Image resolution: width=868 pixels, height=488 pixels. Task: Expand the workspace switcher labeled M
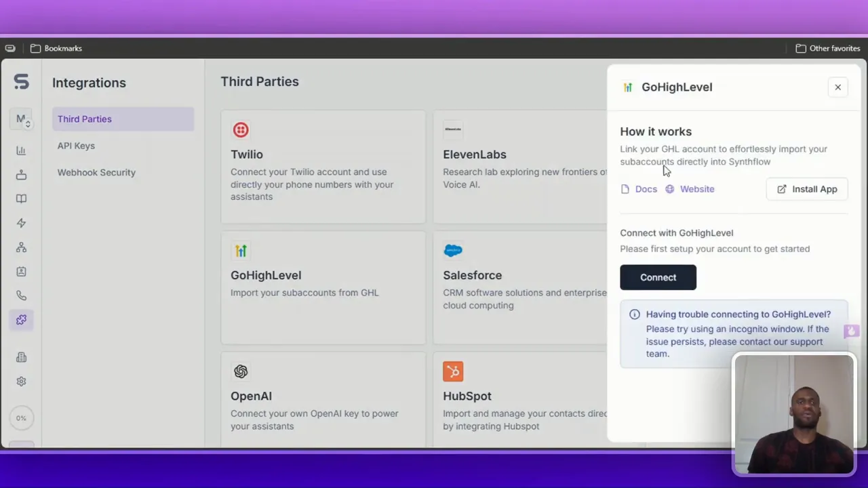[22, 119]
